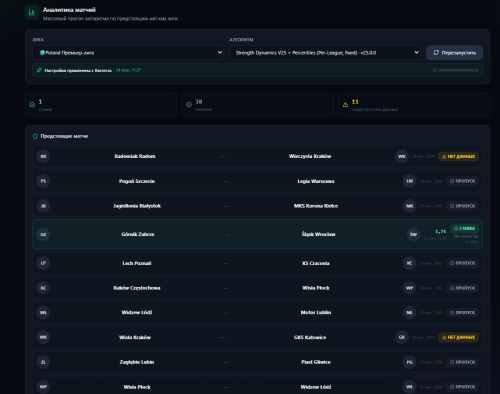The height and width of the screenshot is (394, 500).
Task: Click the ML avatar of Motor Lublin
Action: tap(409, 313)
